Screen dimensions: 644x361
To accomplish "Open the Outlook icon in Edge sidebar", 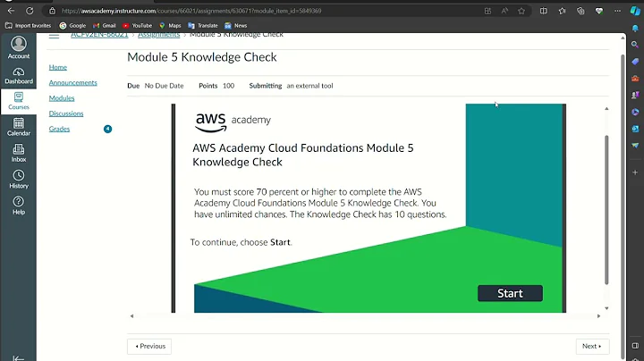I will pos(635,129).
